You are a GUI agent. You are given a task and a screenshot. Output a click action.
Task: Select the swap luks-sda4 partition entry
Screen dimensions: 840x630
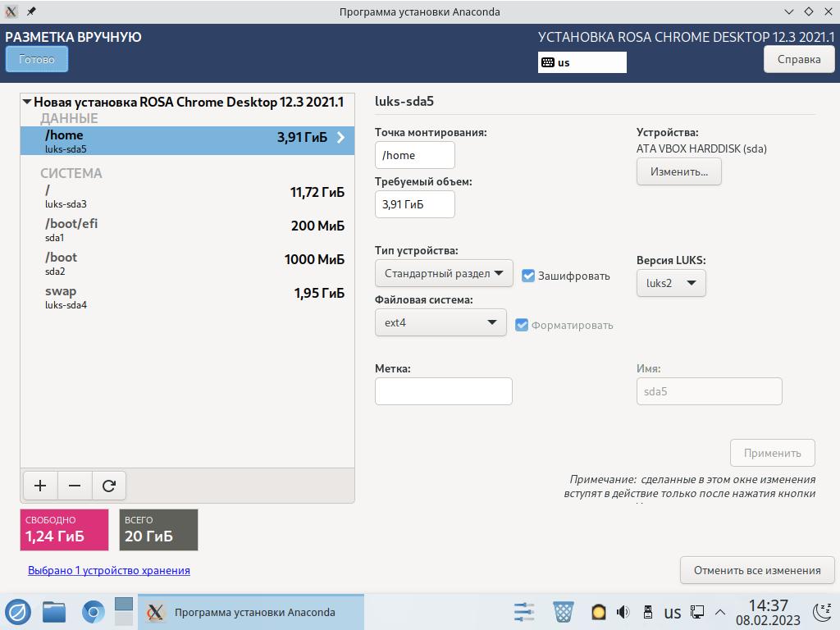tap(187, 296)
